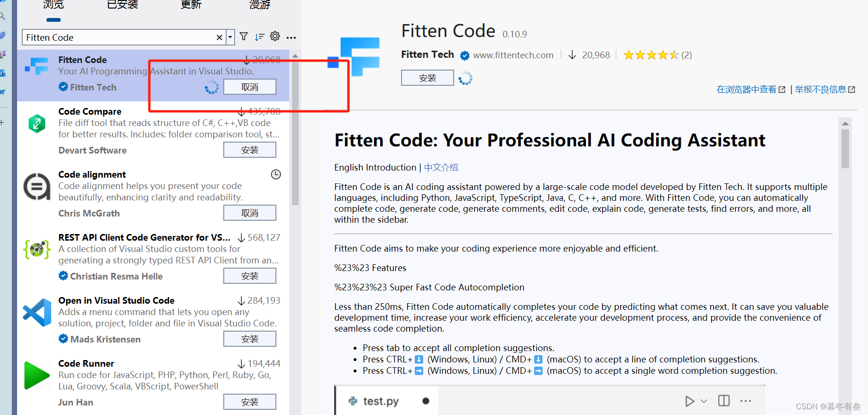Click split editor icon in test.py preview

pos(724,401)
